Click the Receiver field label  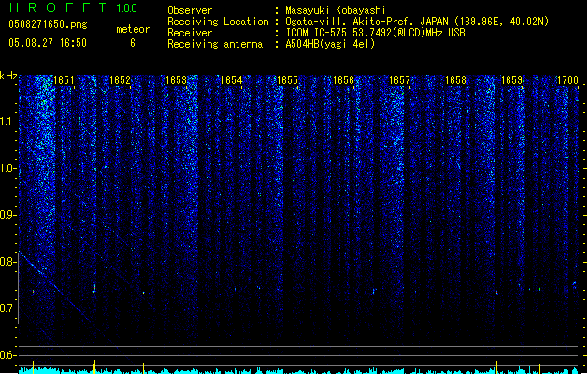[x=190, y=33]
